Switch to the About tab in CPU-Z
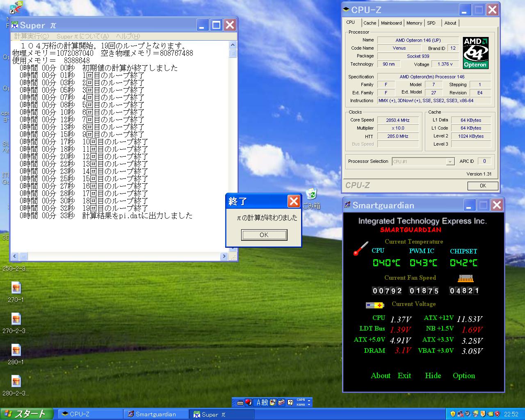Screen dimensions: 525x420 click(450, 23)
